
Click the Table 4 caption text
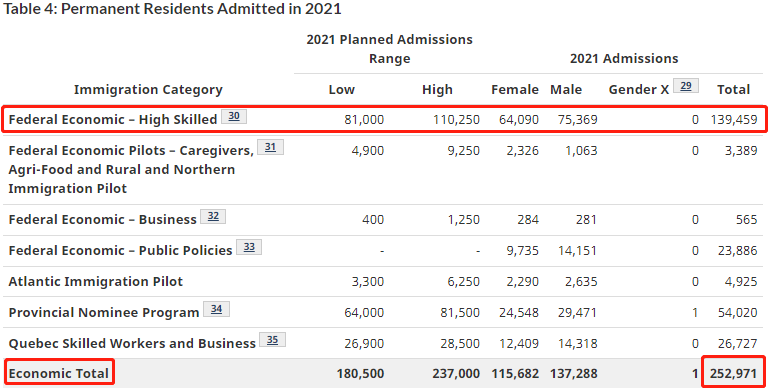(172, 9)
